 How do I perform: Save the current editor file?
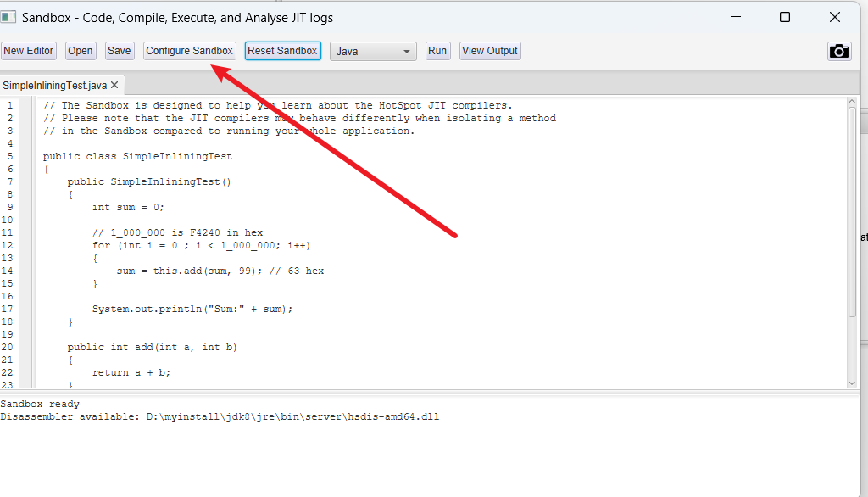pyautogui.click(x=120, y=51)
